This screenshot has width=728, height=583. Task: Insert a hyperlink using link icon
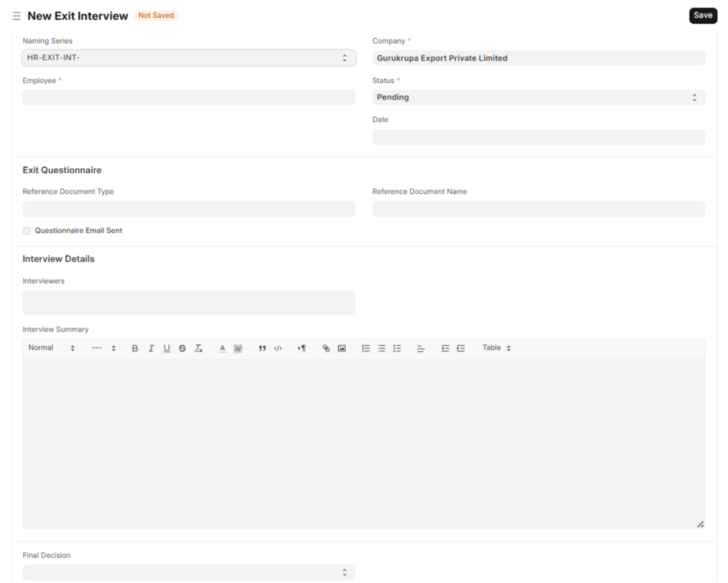(326, 348)
